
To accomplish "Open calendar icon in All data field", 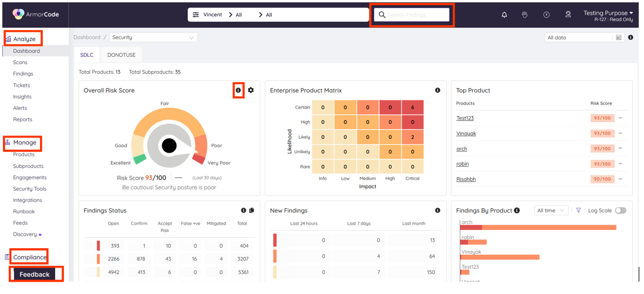I will 619,38.
